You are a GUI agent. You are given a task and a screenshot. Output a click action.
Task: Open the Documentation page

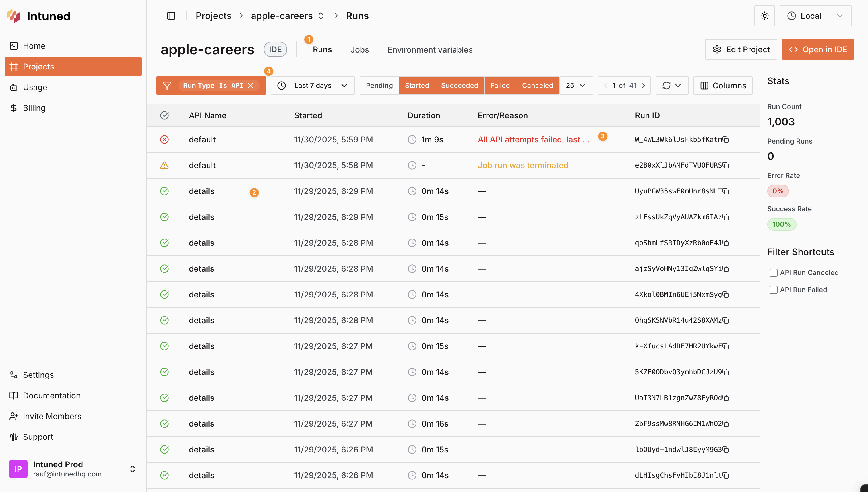pos(51,395)
